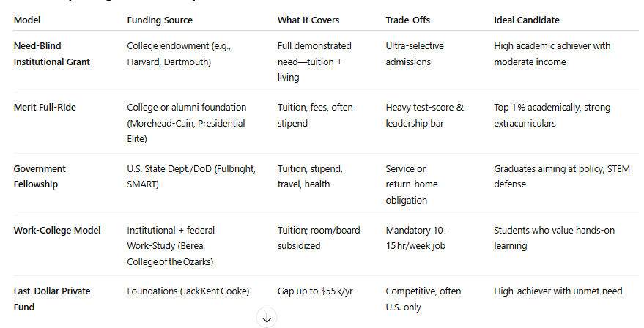Click the U.S. State Dept./DoD cell
Viewport: 644px width, 328px height.
pos(191,176)
